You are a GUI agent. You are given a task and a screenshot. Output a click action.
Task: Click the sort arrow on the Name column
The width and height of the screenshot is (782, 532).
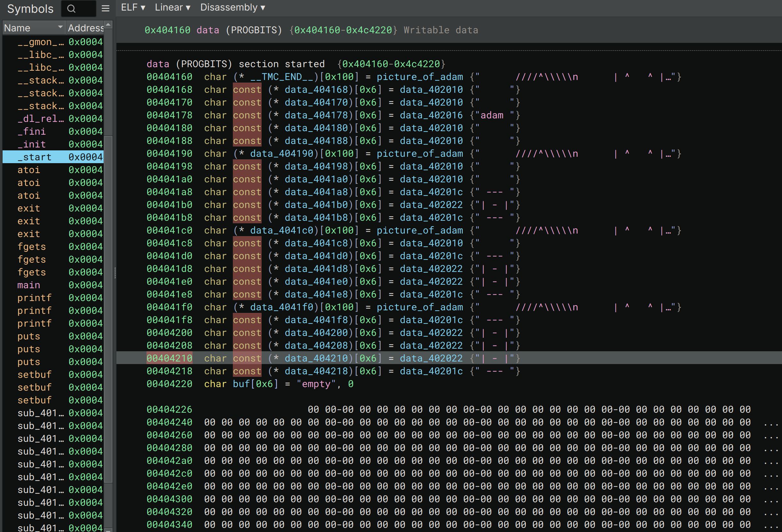pos(60,28)
